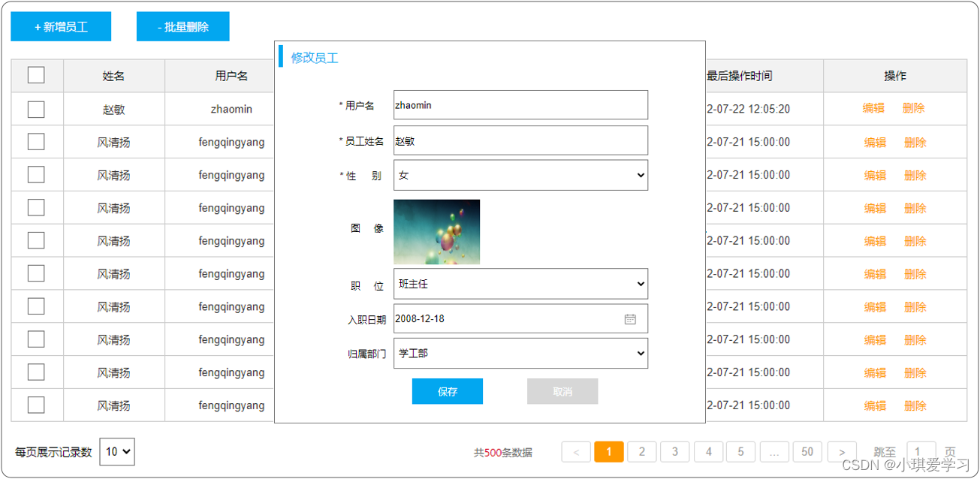Click the dropdown arrow on 性别 select
This screenshot has width=980, height=479.
click(x=639, y=175)
